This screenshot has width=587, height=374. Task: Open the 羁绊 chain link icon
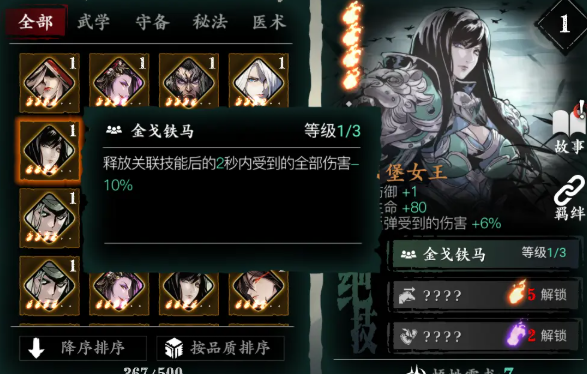click(x=569, y=198)
